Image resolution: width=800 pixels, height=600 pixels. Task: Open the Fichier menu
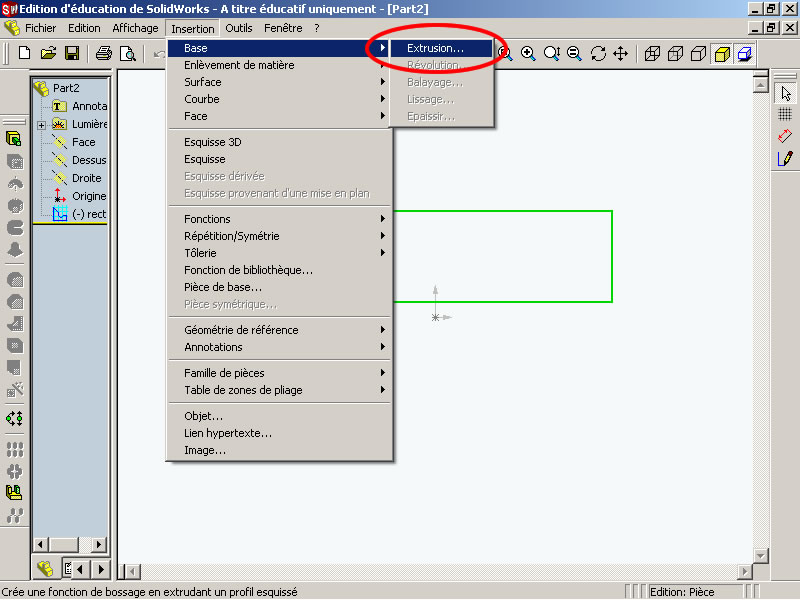[40, 28]
